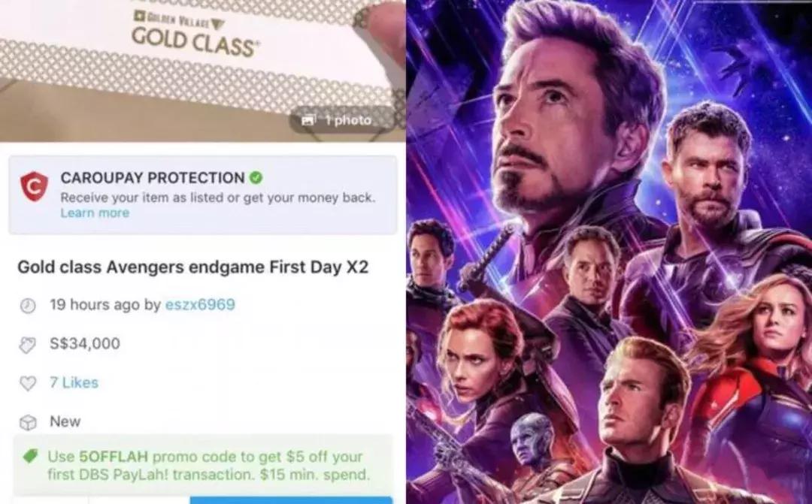Click the blue button at bottom of listing
Viewport: 812px width, 504px height.
291,499
